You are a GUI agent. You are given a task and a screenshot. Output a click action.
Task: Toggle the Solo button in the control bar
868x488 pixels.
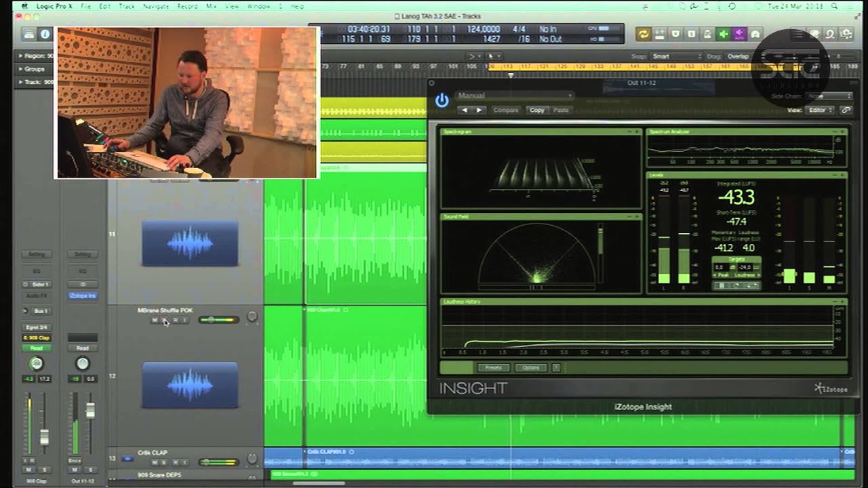691,34
